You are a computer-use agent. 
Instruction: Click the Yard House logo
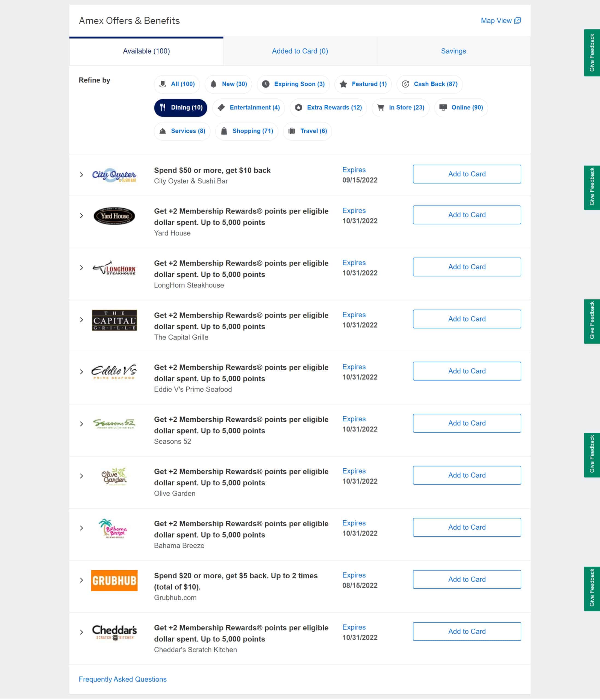click(x=114, y=216)
